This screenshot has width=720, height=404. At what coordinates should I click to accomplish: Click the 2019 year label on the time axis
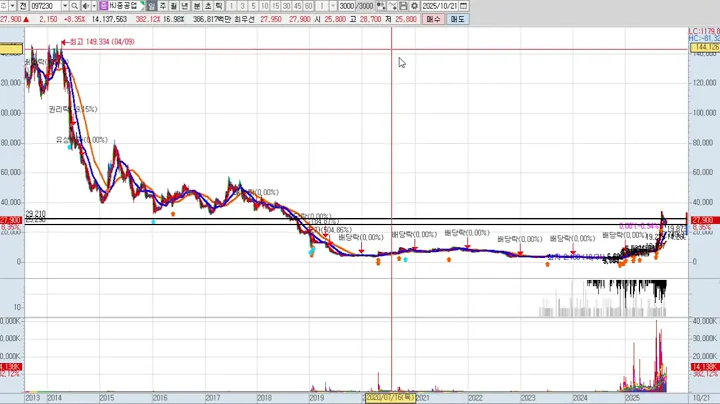pyautogui.click(x=317, y=398)
